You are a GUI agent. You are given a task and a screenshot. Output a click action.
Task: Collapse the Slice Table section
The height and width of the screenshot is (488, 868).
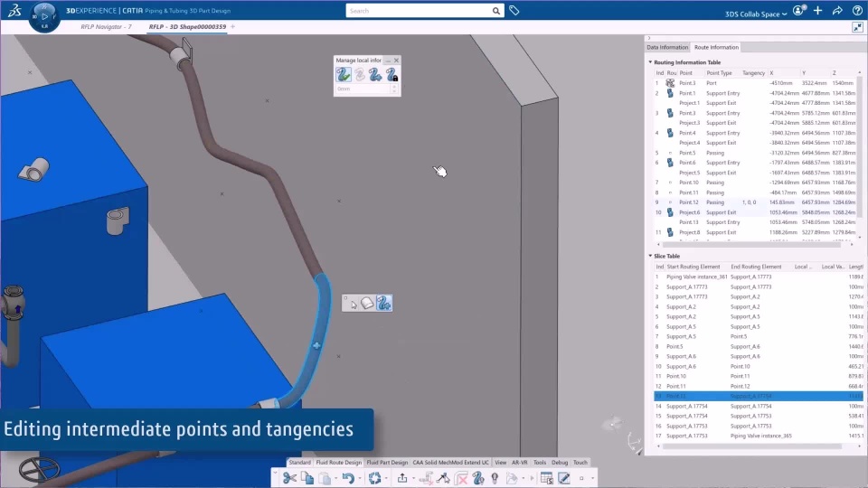coord(650,256)
